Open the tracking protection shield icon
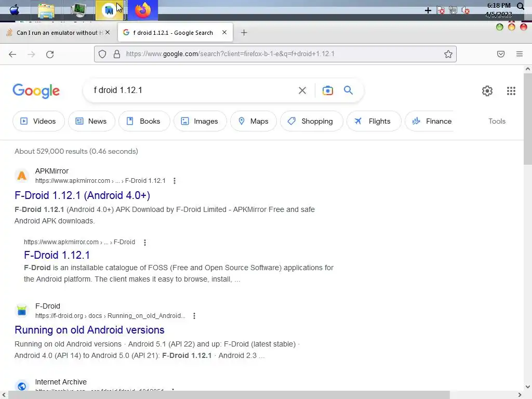532x399 pixels. click(x=102, y=54)
